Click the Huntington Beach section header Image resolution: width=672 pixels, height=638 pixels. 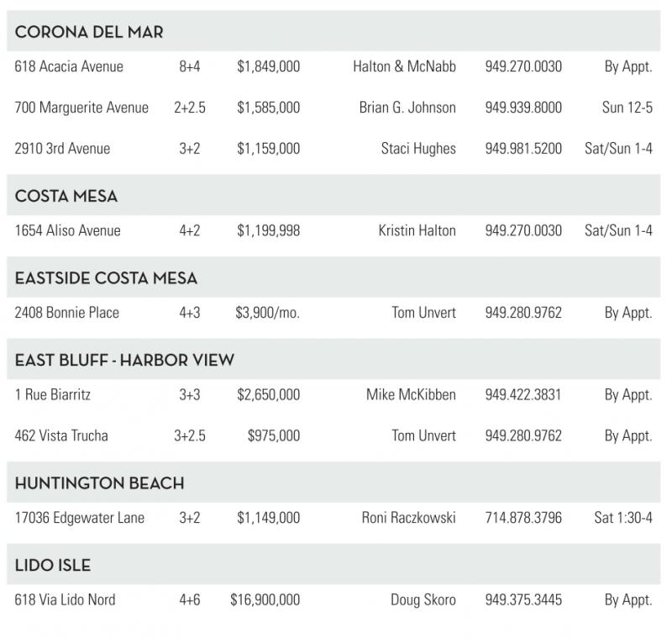(99, 484)
